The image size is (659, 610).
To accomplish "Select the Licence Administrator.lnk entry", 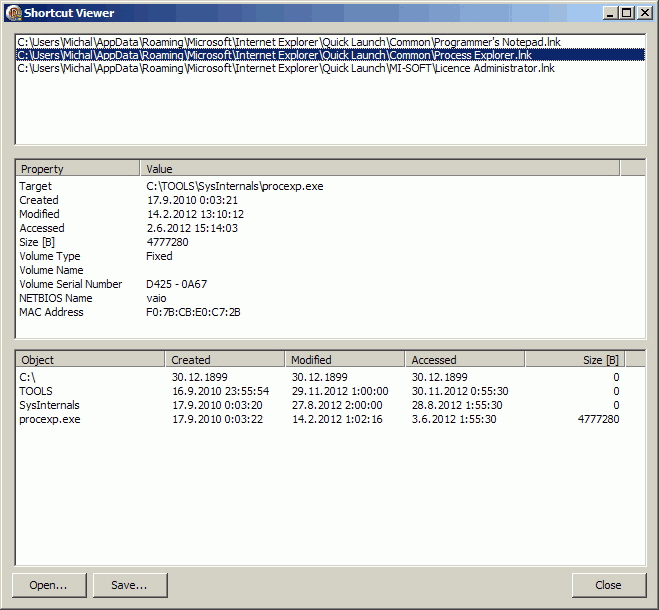I will 330,68.
